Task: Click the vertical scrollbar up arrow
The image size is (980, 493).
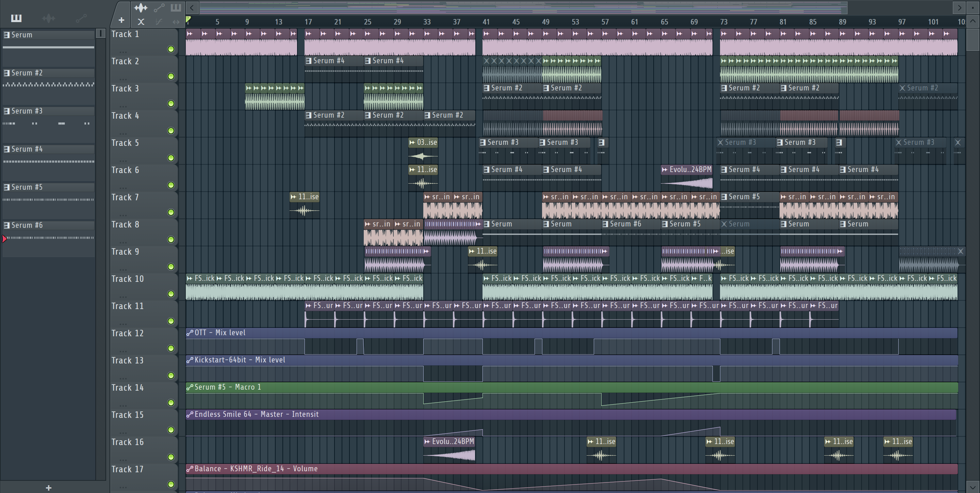Action: pos(973,21)
